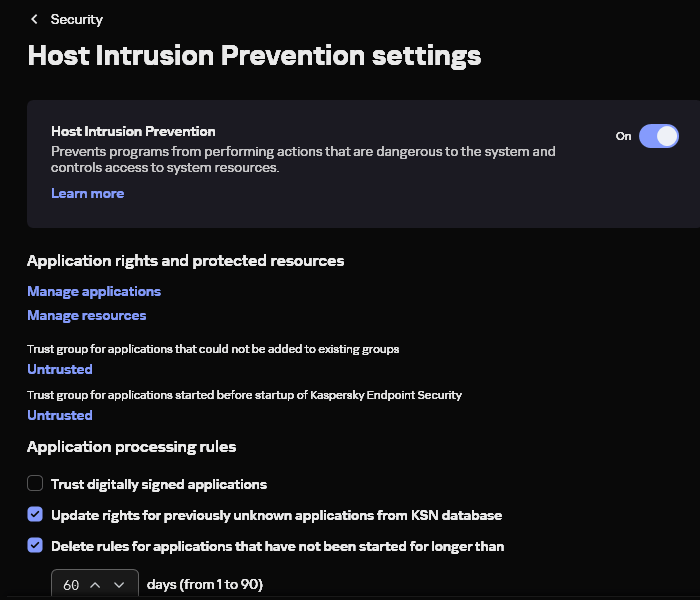Viewport: 700px width, 600px height.
Task: Uncheck Update rights from KSN database
Action: coord(35,515)
